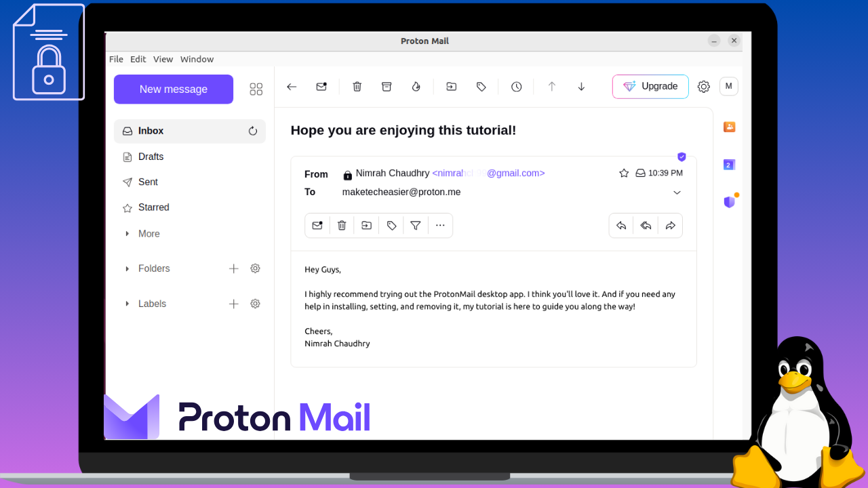Click the Upgrade button
Image resolution: width=868 pixels, height=488 pixels.
coord(650,86)
